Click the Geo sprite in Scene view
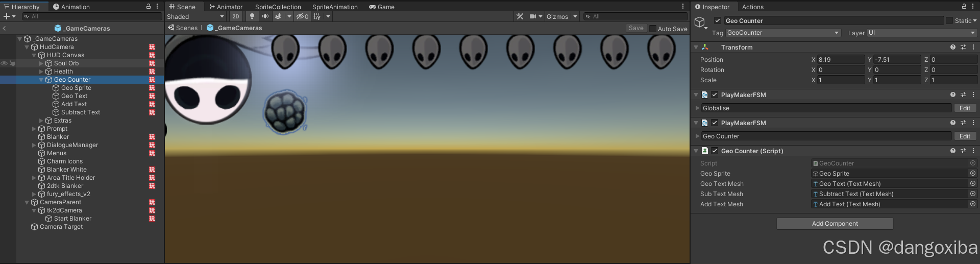Image resolution: width=980 pixels, height=264 pixels. (285, 112)
